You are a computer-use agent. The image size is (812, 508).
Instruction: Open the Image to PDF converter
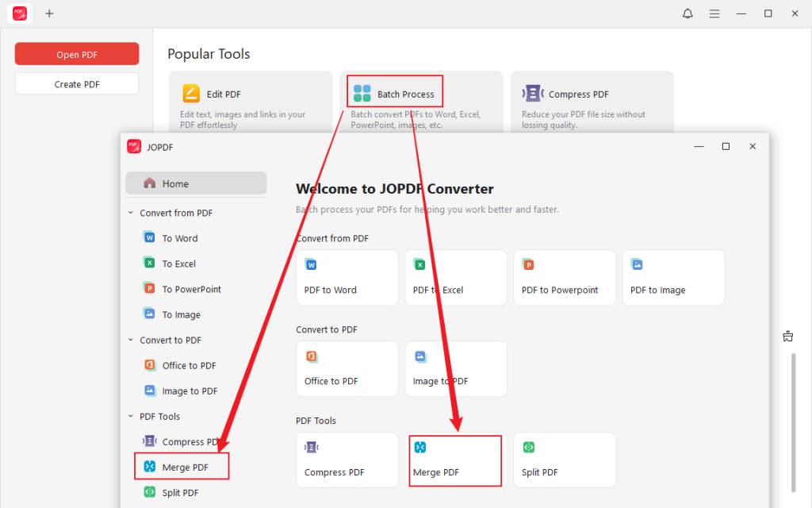point(455,368)
